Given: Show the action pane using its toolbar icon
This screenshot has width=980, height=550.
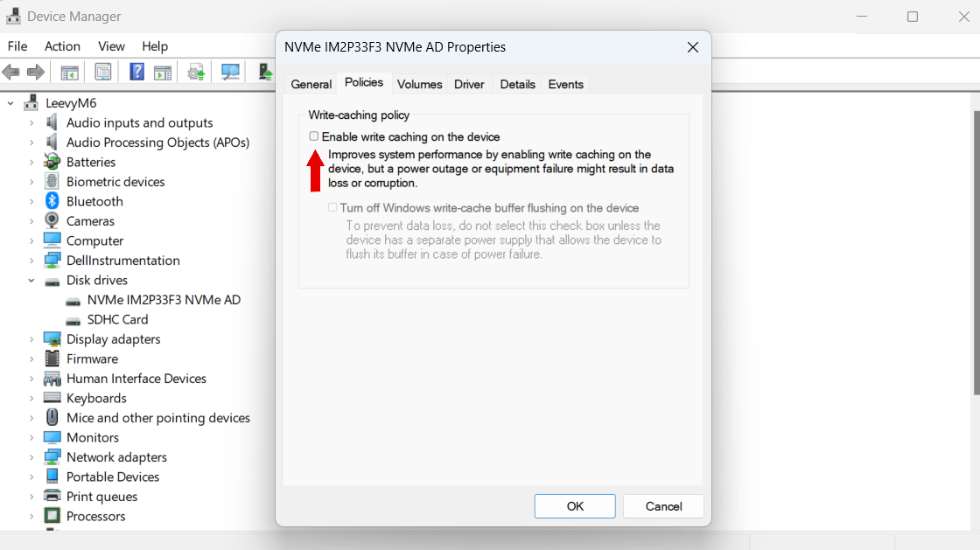Looking at the screenshot, I should (163, 72).
